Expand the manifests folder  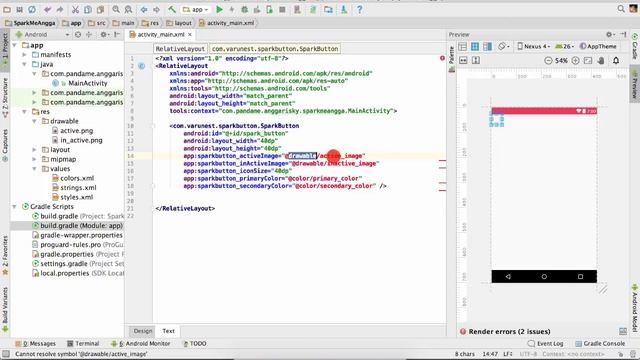click(x=24, y=55)
